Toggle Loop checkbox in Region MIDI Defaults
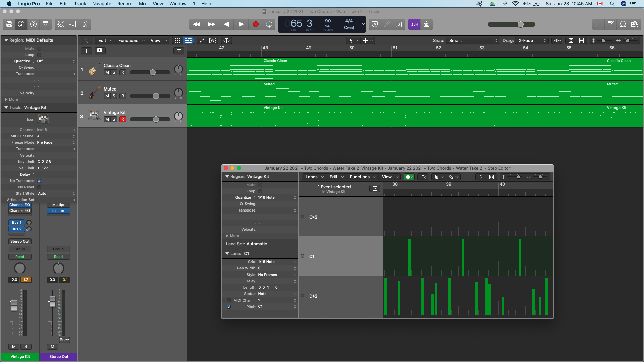 39,55
